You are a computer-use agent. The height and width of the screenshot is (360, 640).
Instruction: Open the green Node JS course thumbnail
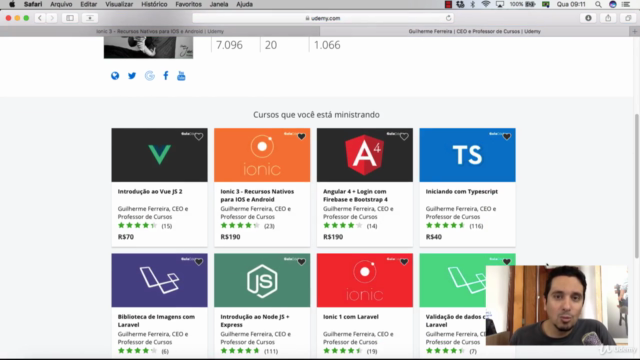pyautogui.click(x=262, y=280)
